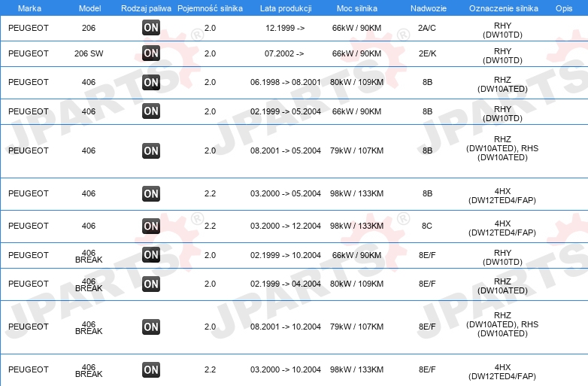Select the date cell '02.1999 -> 10.2004'
This screenshot has width=588, height=386.
(286, 255)
